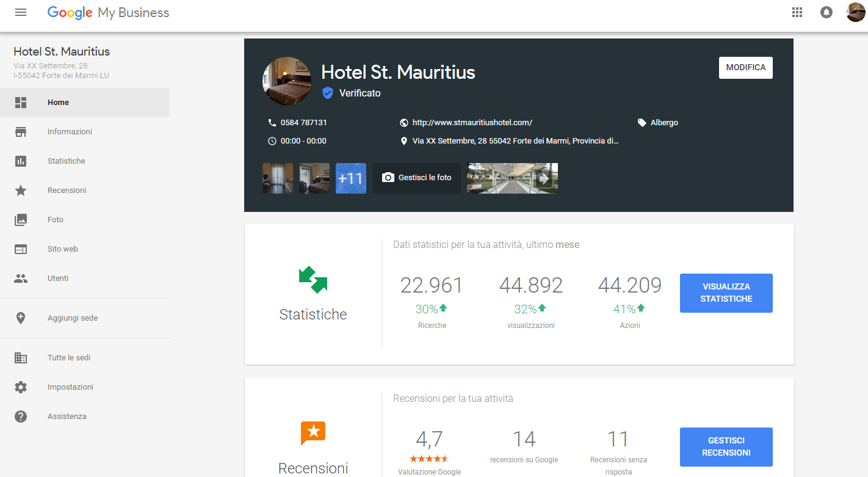Click the Assistenza question mark icon
This screenshot has width=868, height=477.
21,417
